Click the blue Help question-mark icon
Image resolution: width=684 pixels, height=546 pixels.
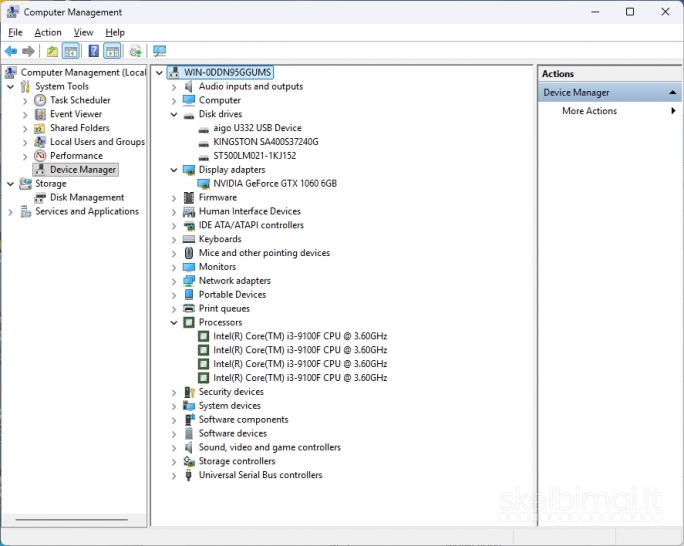(x=93, y=51)
